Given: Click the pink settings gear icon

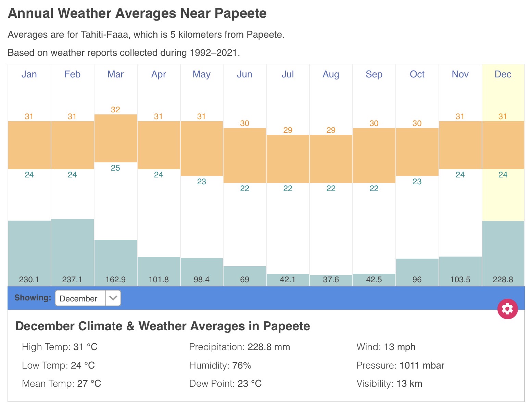Looking at the screenshot, I should click(507, 309).
